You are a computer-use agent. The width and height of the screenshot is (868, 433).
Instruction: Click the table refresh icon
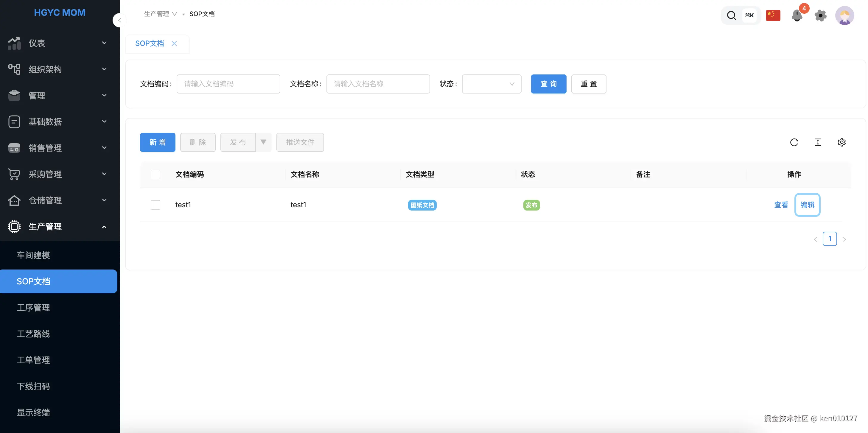point(794,142)
